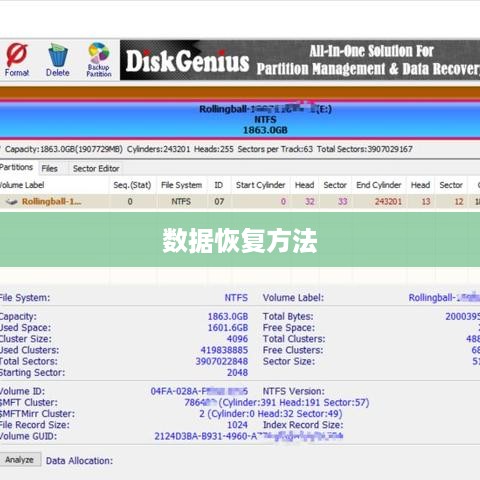Click the ID column header
480x480 pixels.
tap(218, 185)
